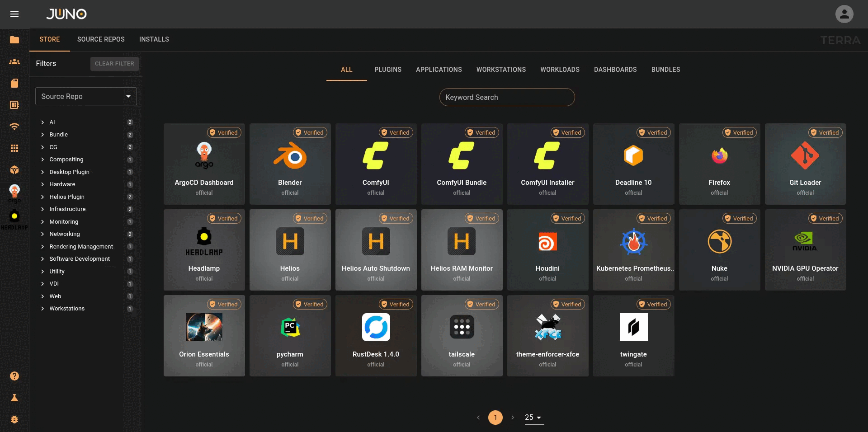Click the WiFi icon in the sidebar
The image size is (868, 432).
14,127
